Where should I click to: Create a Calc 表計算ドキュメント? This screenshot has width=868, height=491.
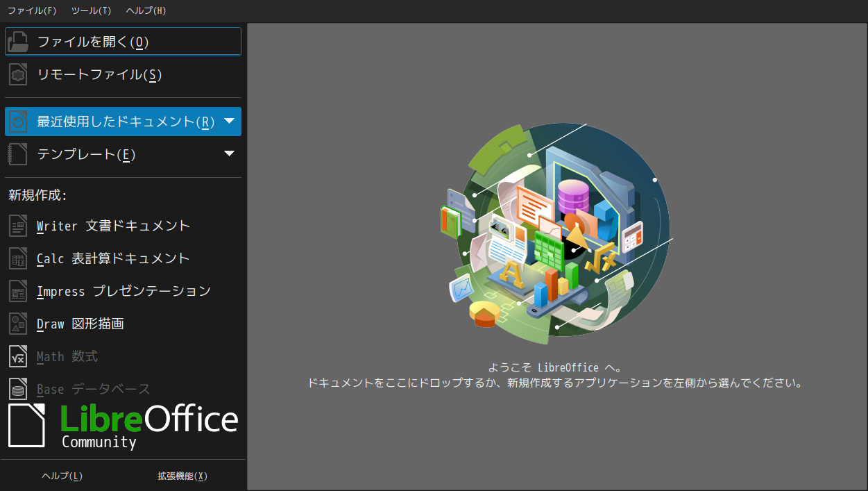[x=123, y=258]
